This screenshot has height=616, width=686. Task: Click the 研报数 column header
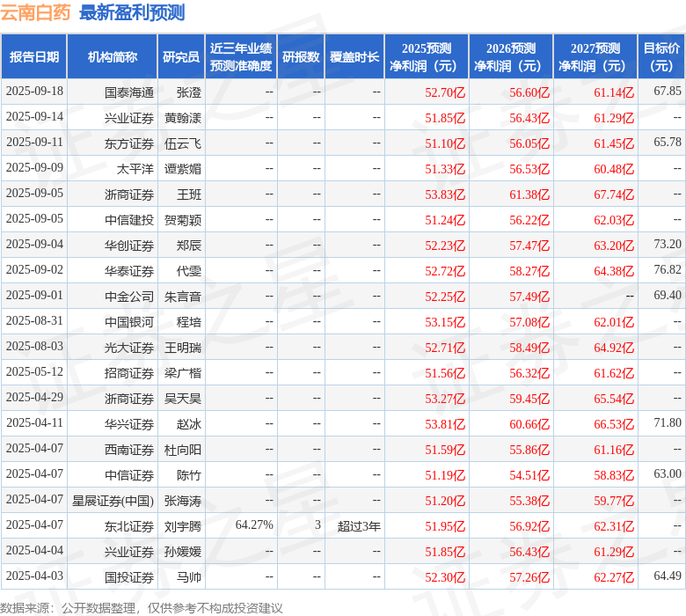pyautogui.click(x=301, y=57)
